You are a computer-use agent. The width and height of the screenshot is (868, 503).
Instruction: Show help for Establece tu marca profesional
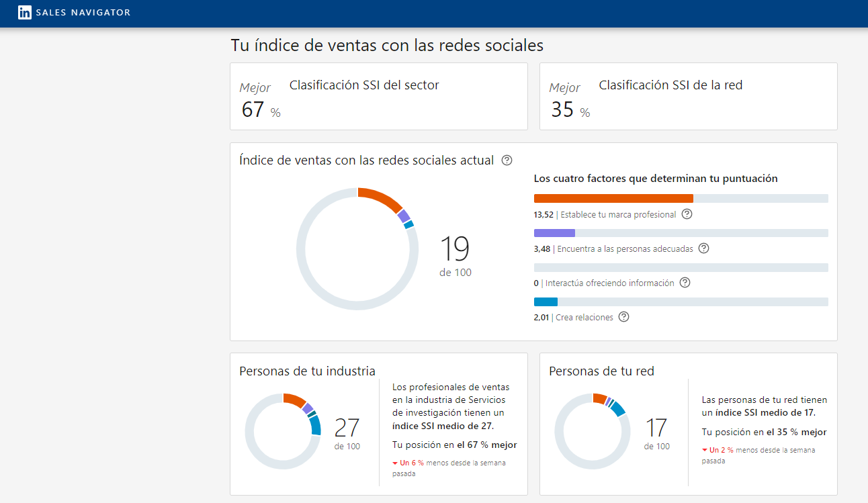(687, 214)
